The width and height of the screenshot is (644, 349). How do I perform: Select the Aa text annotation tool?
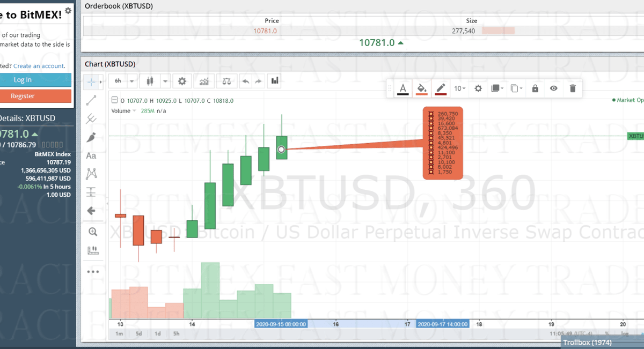tap(91, 155)
